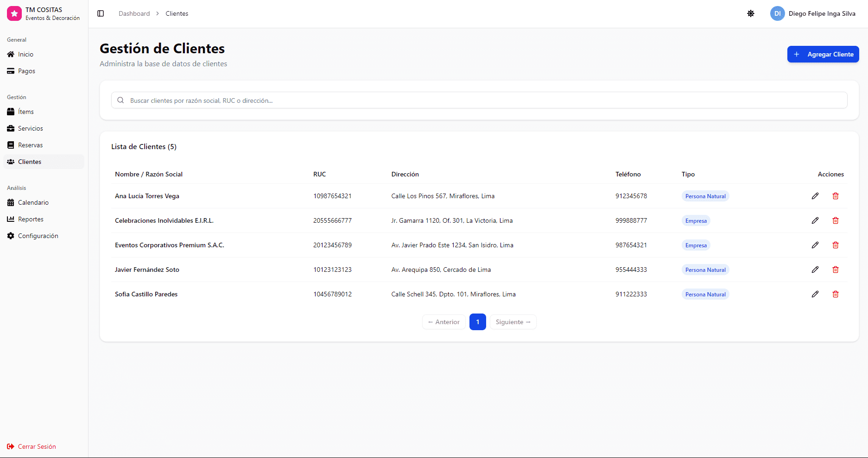Open Ítems management
This screenshot has width=868, height=458.
point(44,112)
